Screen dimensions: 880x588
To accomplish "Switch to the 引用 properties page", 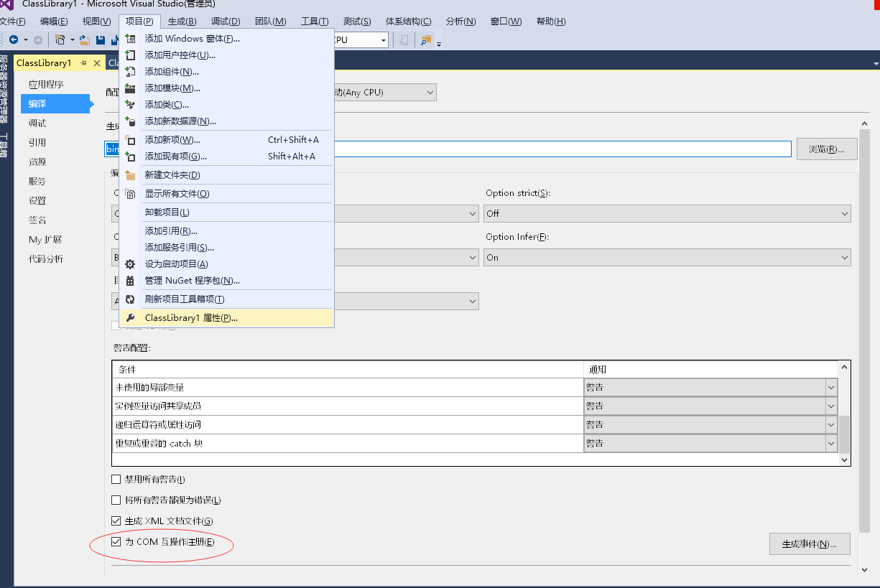I will [x=37, y=142].
